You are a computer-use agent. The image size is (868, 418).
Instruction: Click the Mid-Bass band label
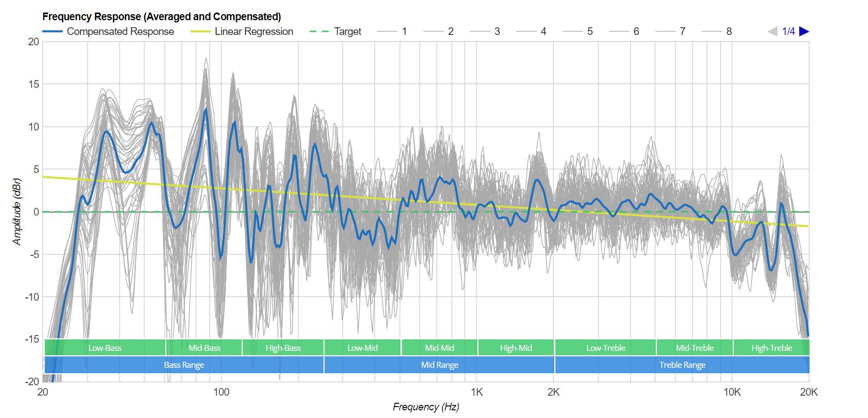(x=204, y=348)
